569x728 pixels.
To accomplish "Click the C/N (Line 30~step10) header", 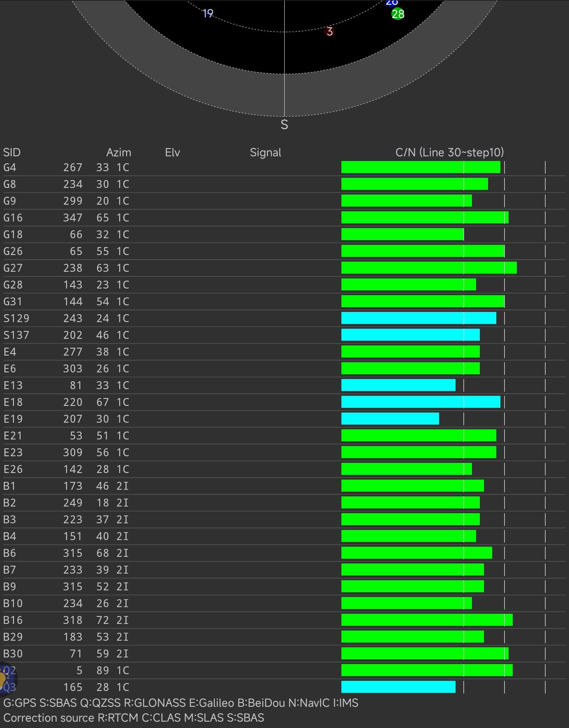I will click(x=450, y=152).
